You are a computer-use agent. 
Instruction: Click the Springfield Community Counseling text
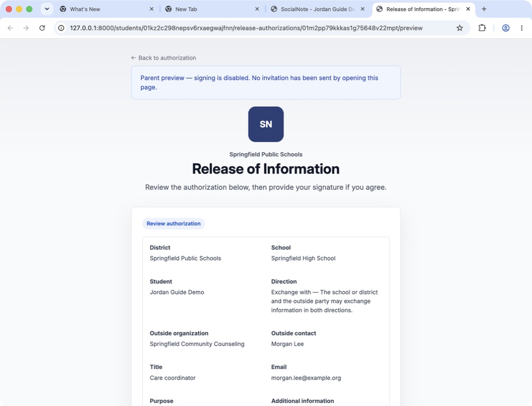197,344
